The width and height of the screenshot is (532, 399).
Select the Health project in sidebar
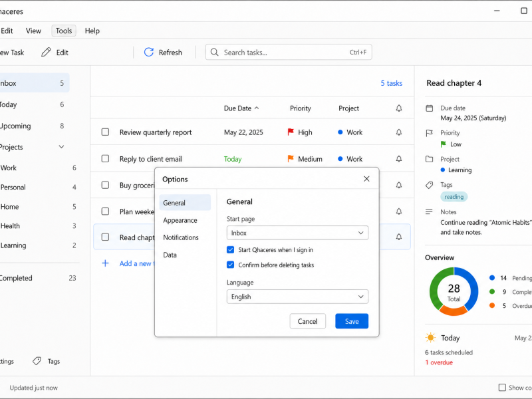(x=37, y=226)
